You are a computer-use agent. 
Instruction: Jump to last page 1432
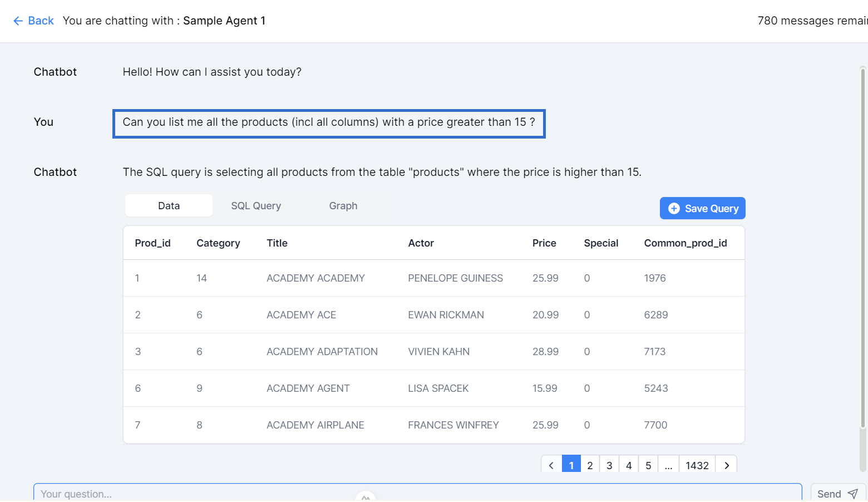click(x=697, y=465)
